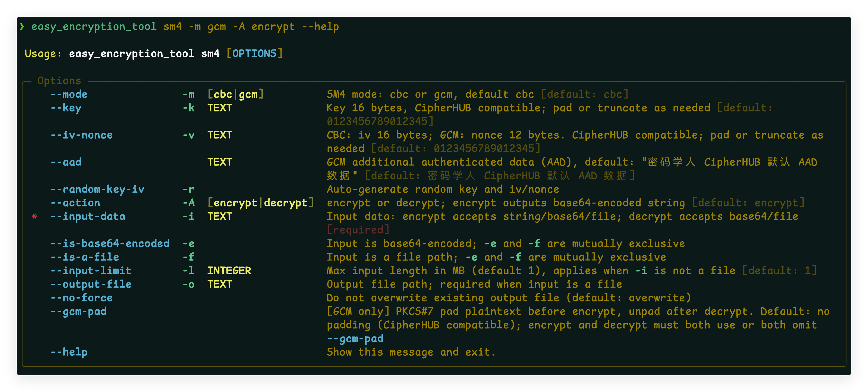Viewport: 868px width, 392px height.
Task: Click the [encrypt|decrypt] choice text
Action: (x=261, y=203)
